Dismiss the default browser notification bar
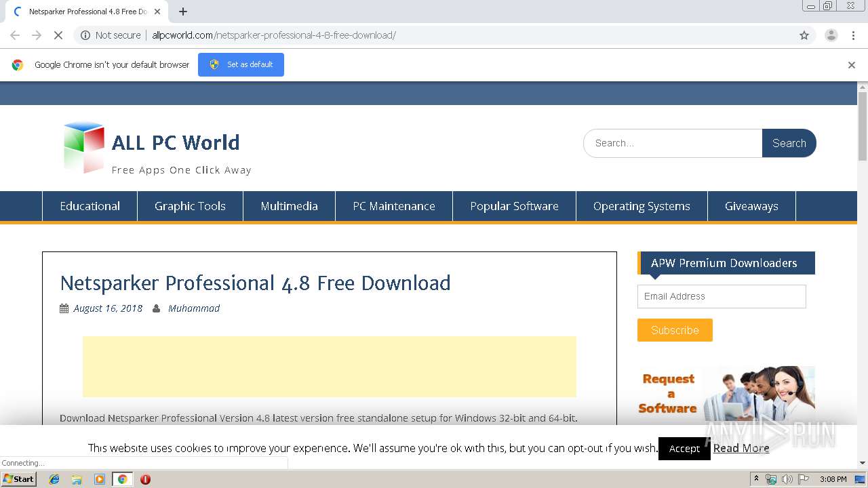The image size is (868, 488). (852, 65)
